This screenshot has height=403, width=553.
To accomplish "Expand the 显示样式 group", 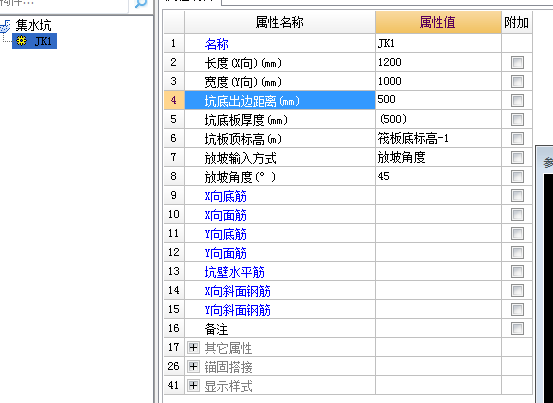I will click(193, 386).
